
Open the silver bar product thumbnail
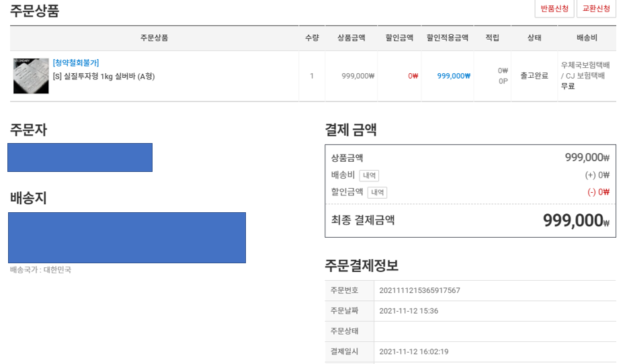click(31, 76)
